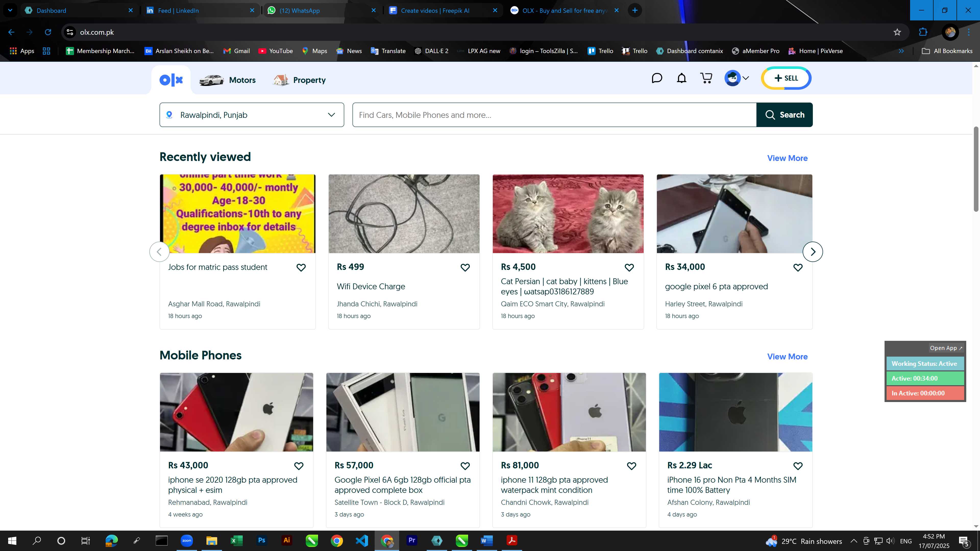The image size is (980, 551).
Task: Open the YouTube bookmark
Action: pyautogui.click(x=275, y=51)
